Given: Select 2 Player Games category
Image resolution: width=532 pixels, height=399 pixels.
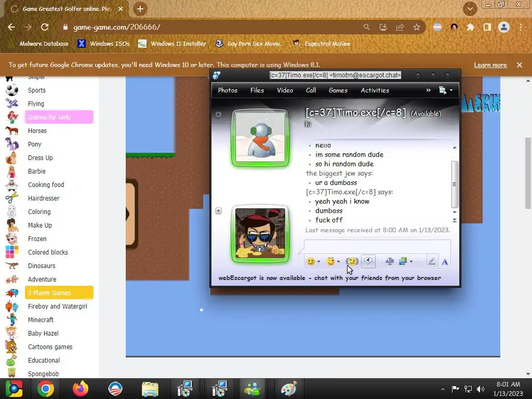Looking at the screenshot, I should click(x=59, y=293).
